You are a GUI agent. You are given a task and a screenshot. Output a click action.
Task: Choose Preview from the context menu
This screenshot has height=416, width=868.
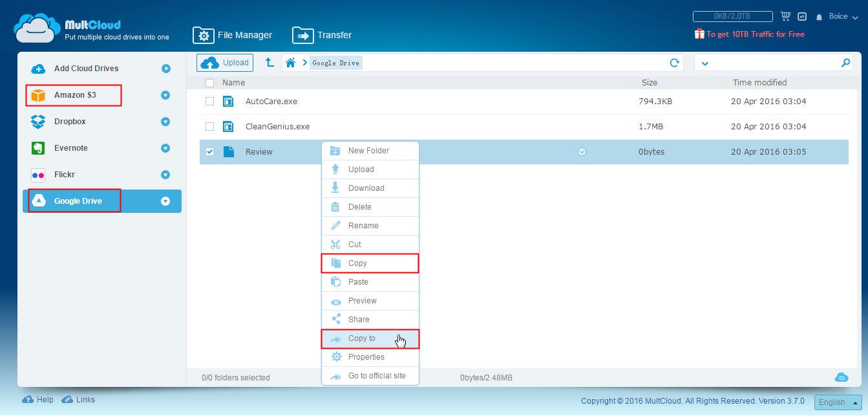pyautogui.click(x=370, y=301)
